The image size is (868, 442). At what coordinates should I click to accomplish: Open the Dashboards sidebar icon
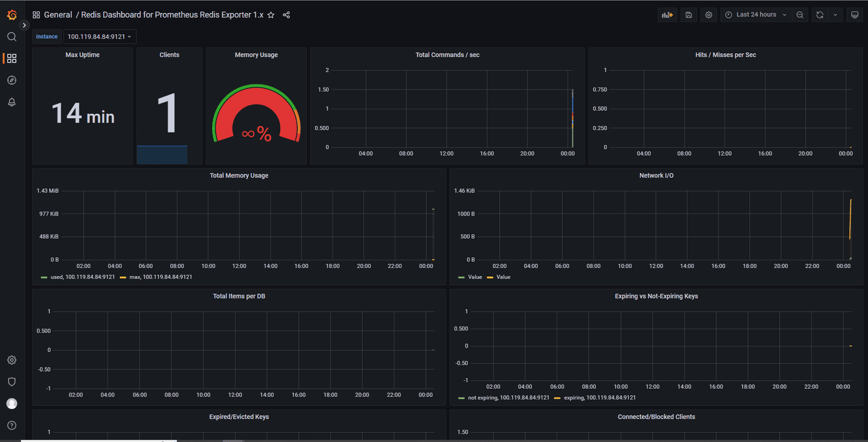[11, 58]
